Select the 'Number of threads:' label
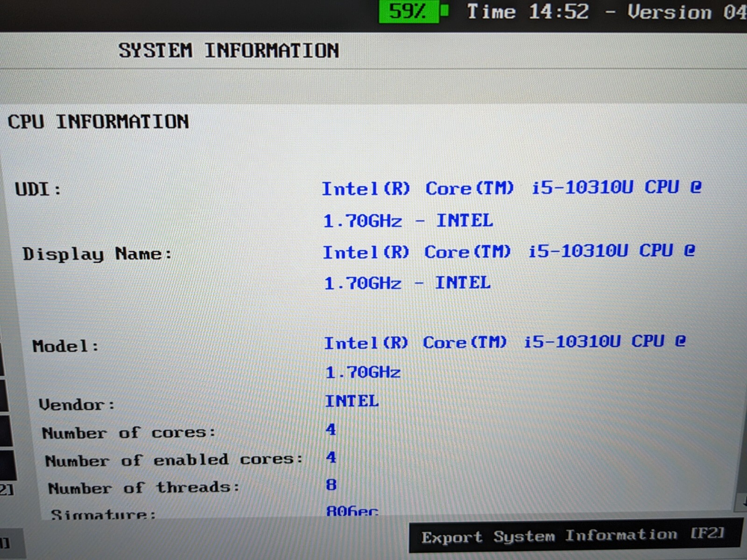 coord(144,488)
